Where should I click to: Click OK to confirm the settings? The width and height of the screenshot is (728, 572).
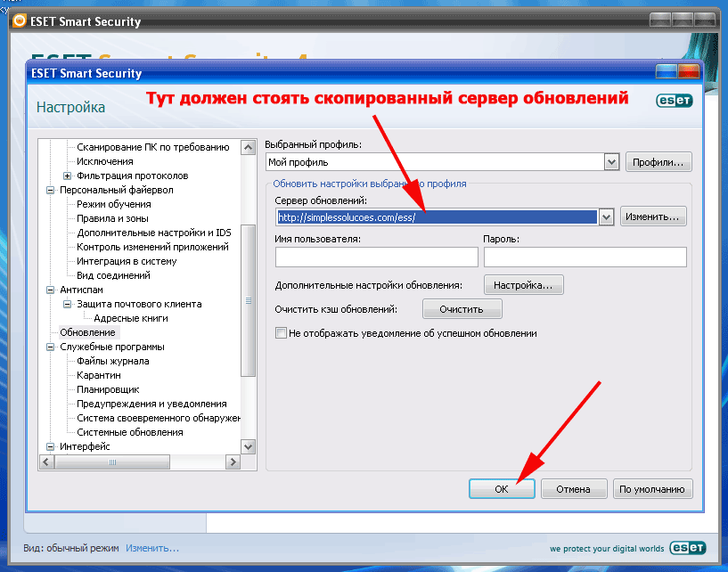point(502,489)
